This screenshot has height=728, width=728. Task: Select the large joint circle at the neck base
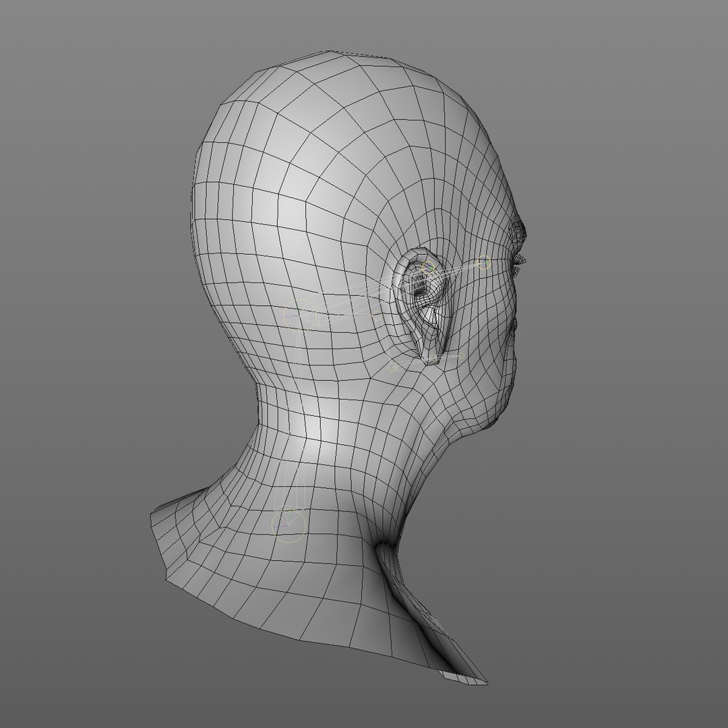click(289, 526)
